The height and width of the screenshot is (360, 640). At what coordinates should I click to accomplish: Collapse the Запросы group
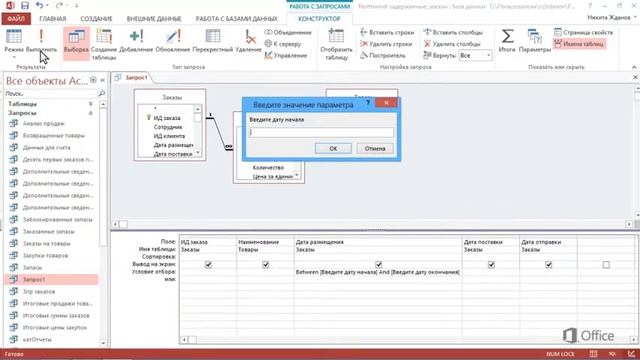[91, 113]
